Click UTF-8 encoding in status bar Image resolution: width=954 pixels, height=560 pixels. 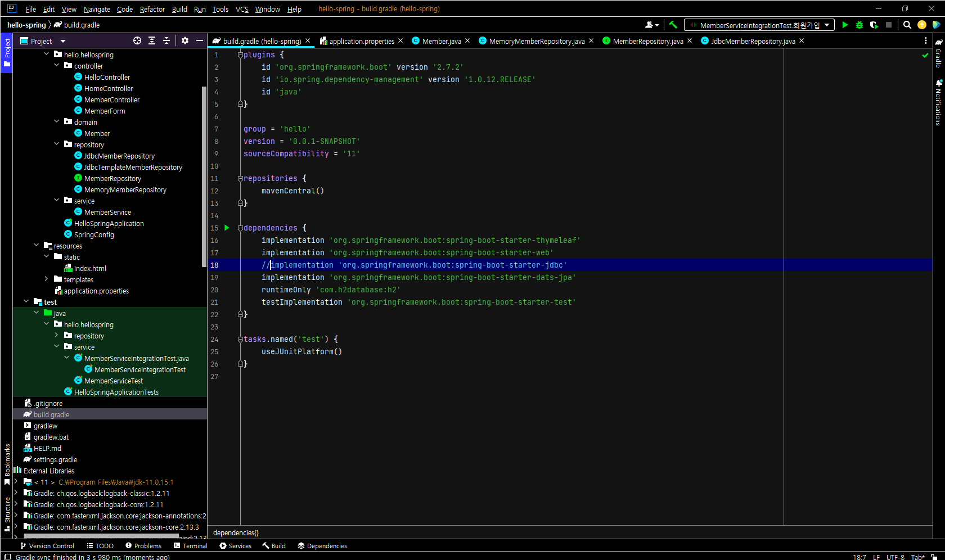tap(895, 557)
